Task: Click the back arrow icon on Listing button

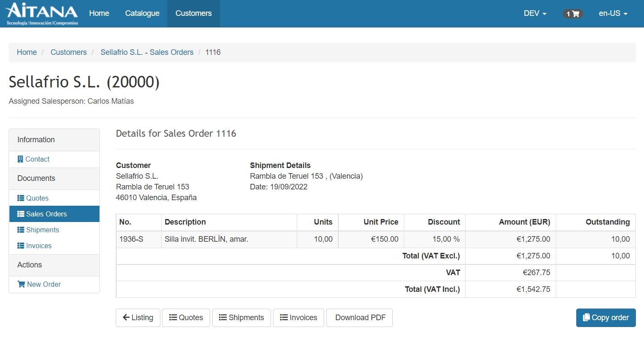Action: tap(126, 318)
